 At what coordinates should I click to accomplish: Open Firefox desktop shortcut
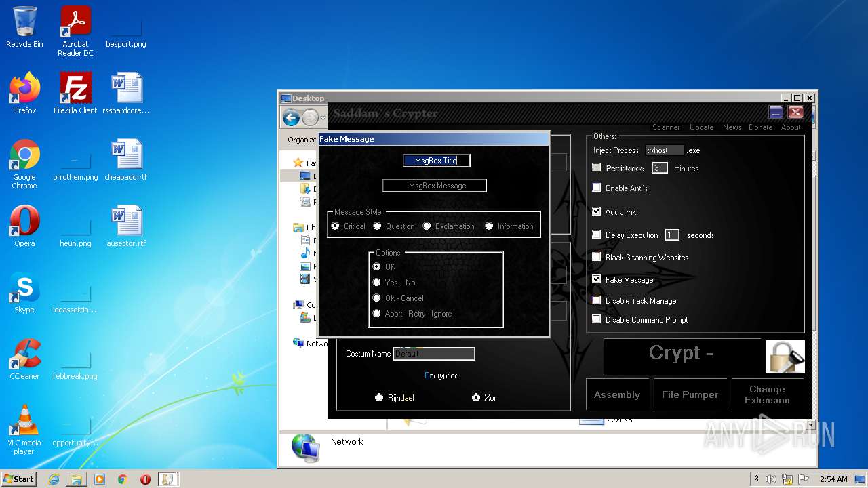click(x=24, y=94)
